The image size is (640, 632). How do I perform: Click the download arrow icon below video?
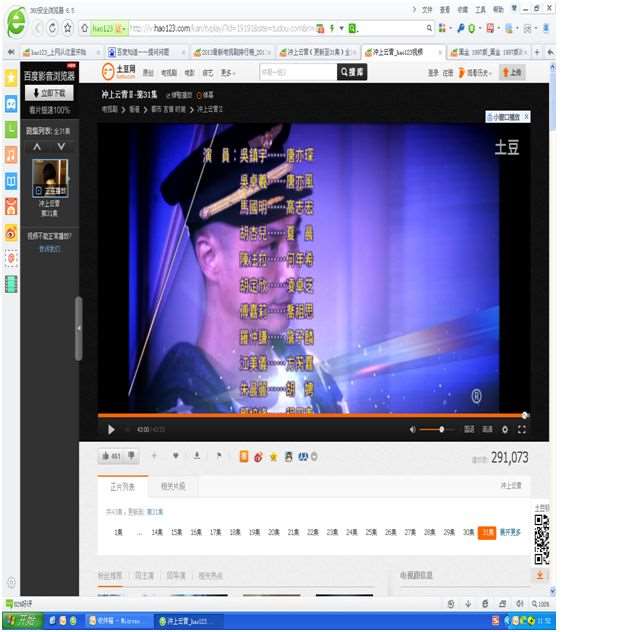pos(197,456)
